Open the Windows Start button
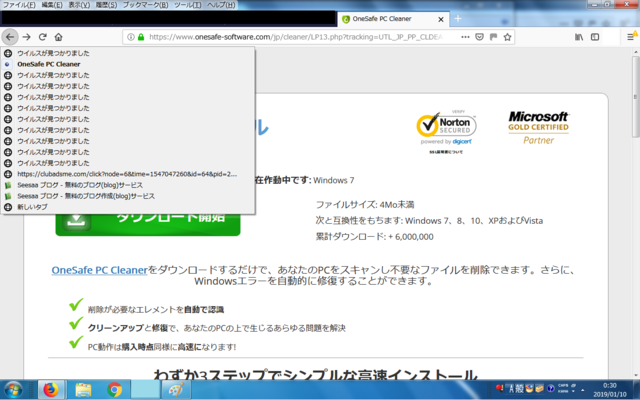This screenshot has width=640, height=400. coord(13,390)
